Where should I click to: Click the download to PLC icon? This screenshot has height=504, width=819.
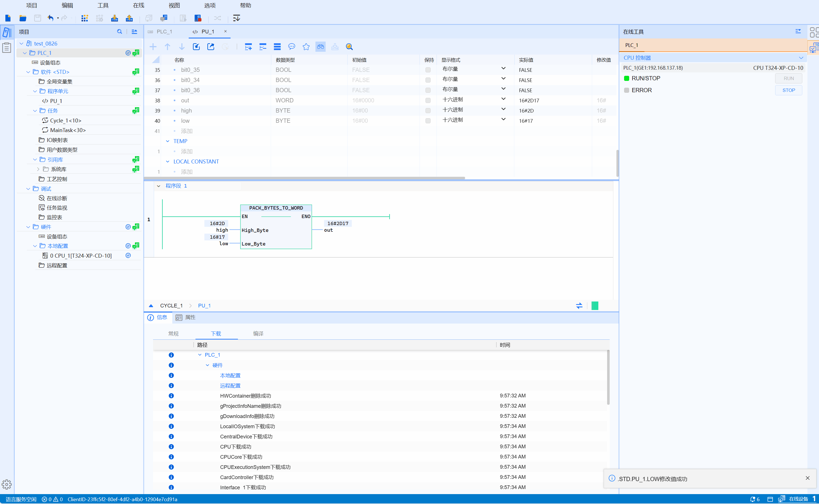pos(114,18)
